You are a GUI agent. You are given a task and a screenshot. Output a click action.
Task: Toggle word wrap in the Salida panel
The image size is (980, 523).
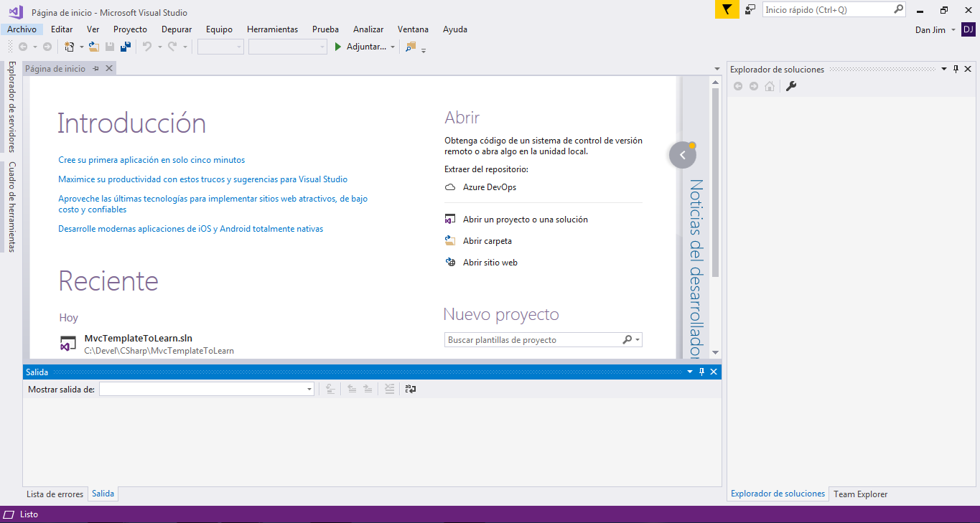[x=411, y=389]
